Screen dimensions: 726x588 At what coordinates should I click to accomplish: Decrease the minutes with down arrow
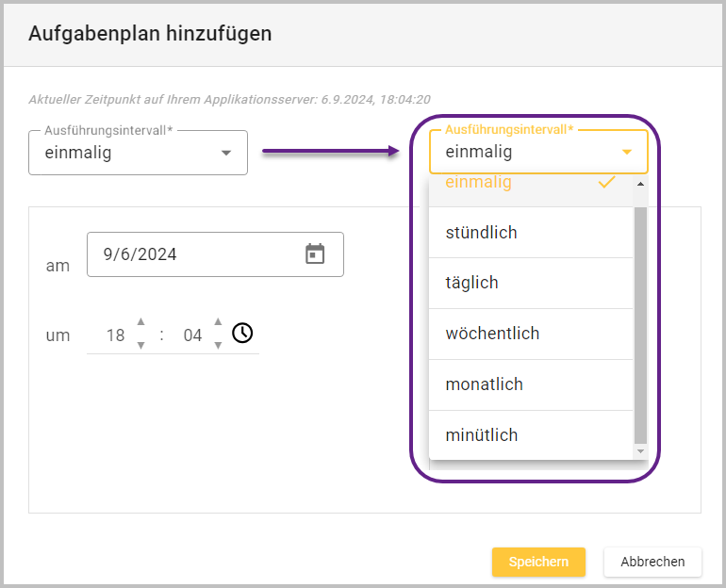[218, 345]
